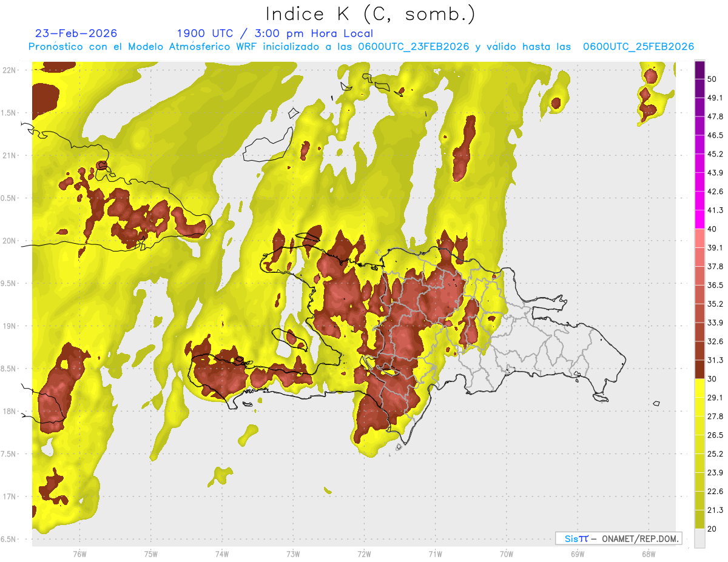The width and height of the screenshot is (728, 562).
Task: Click the legend value "25.2"
Action: (715, 454)
